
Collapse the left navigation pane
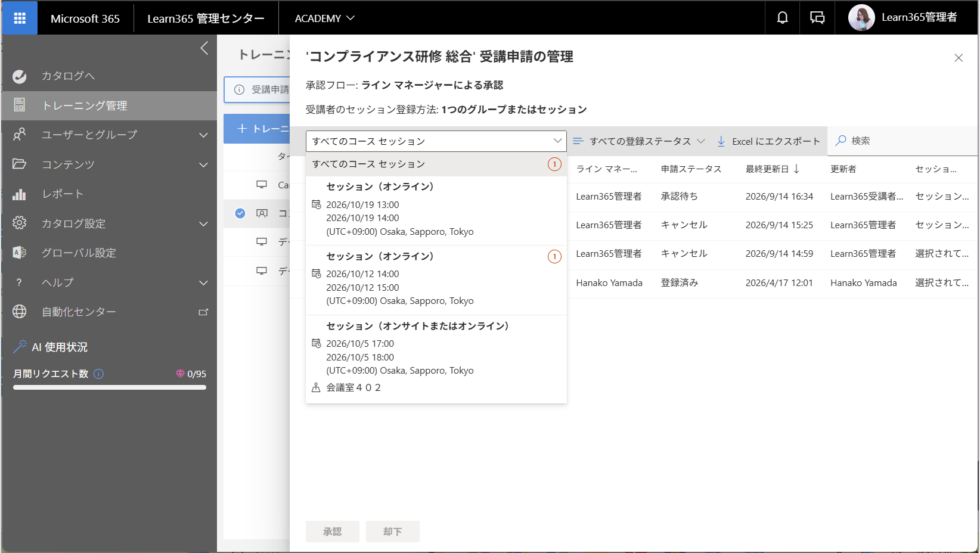click(x=204, y=48)
